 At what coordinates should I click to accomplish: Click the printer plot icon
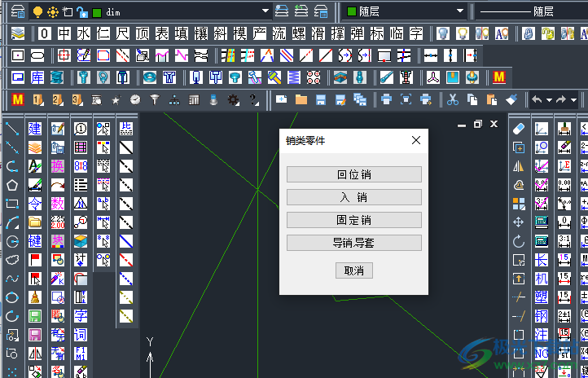pos(387,99)
